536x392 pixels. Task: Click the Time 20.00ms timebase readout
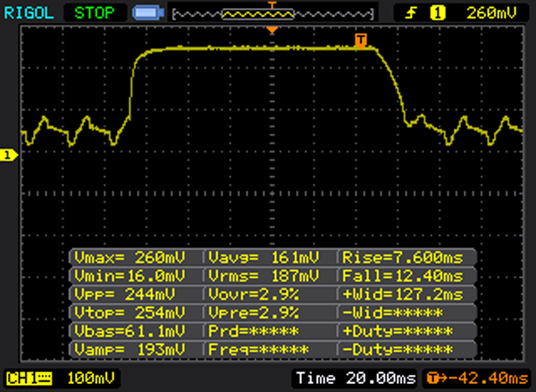click(x=356, y=379)
